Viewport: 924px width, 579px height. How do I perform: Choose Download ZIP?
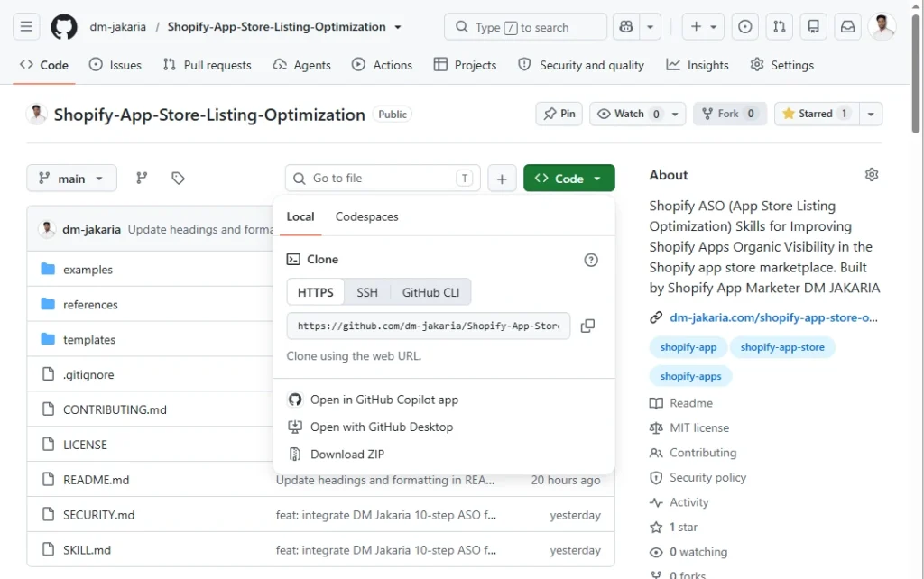pyautogui.click(x=337, y=455)
